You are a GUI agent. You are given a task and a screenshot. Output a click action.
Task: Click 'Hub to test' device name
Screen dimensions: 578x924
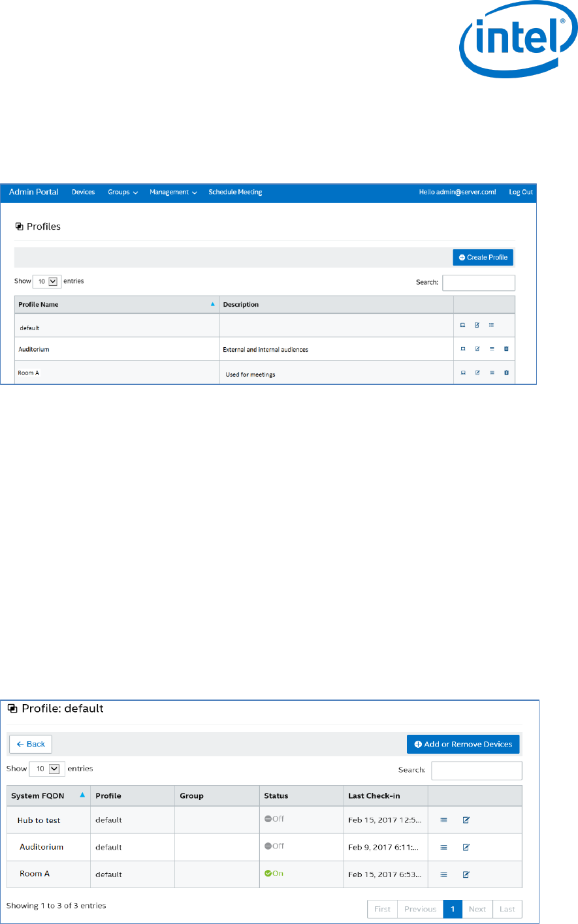(x=39, y=820)
